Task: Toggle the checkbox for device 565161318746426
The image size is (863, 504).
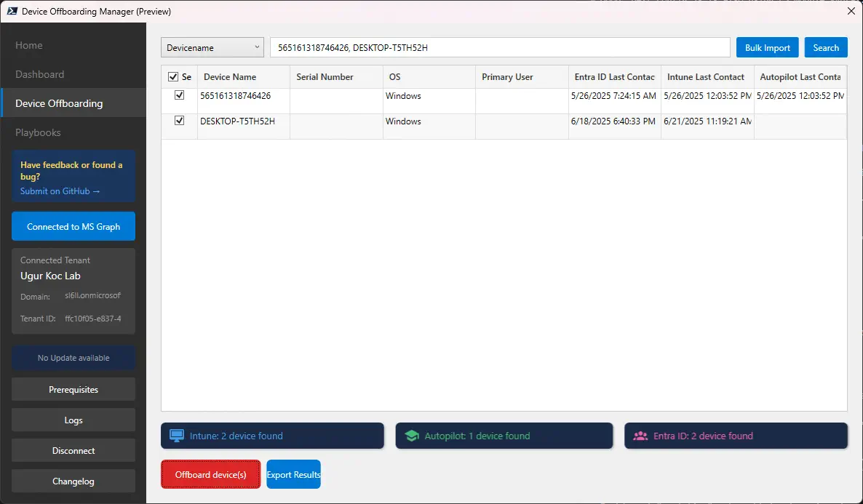Action: [179, 95]
